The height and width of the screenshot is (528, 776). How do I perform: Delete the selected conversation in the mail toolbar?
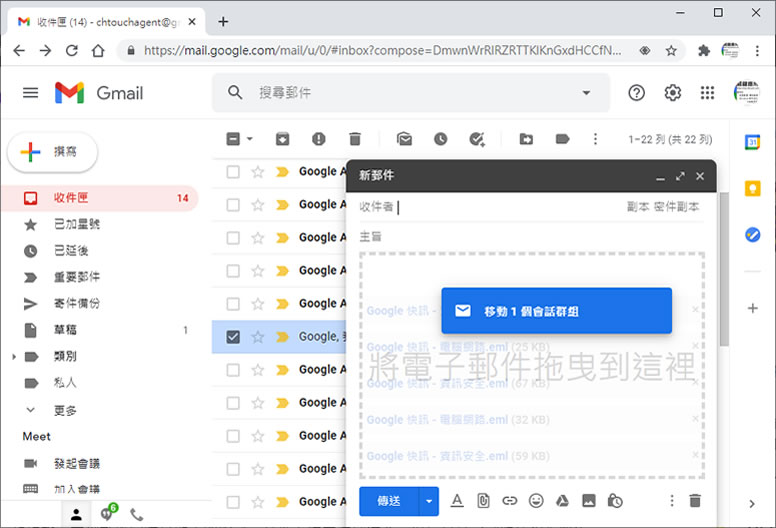click(355, 139)
